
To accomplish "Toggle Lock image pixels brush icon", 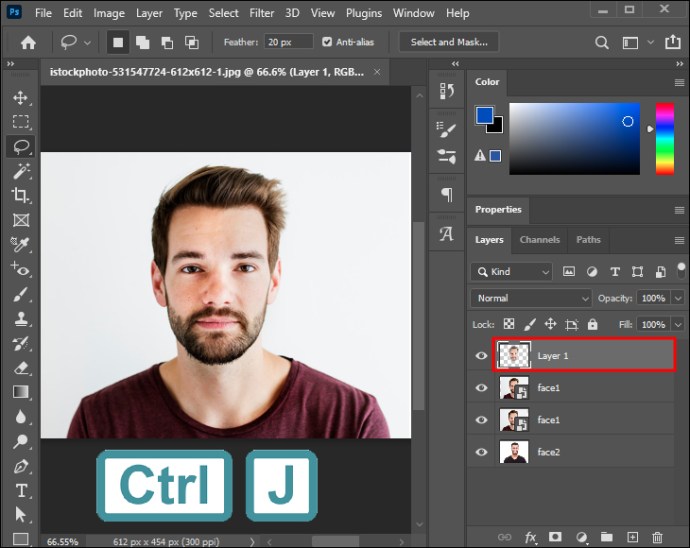I will point(530,324).
